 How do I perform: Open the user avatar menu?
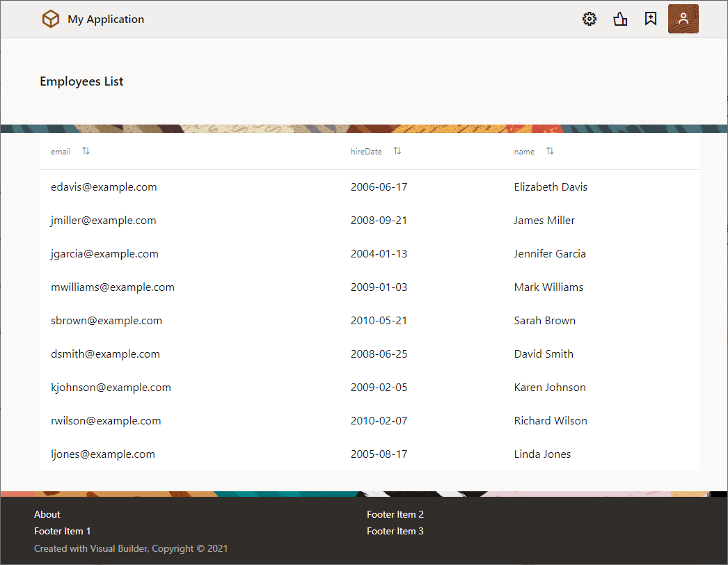683,19
